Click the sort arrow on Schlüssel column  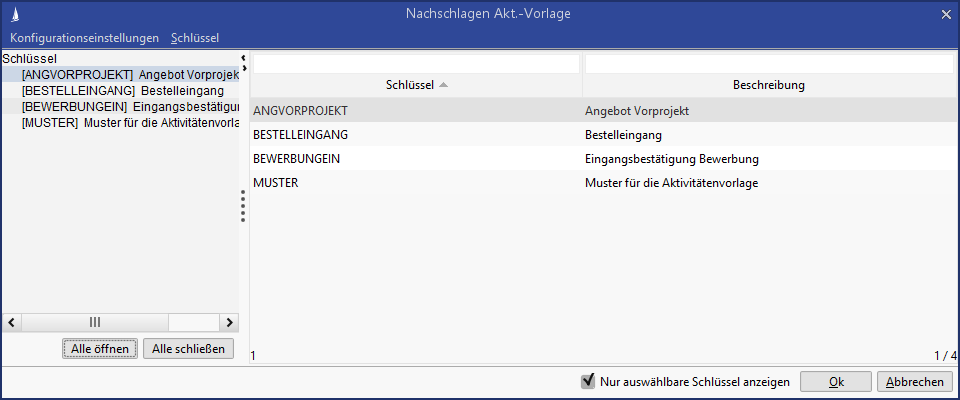click(443, 85)
